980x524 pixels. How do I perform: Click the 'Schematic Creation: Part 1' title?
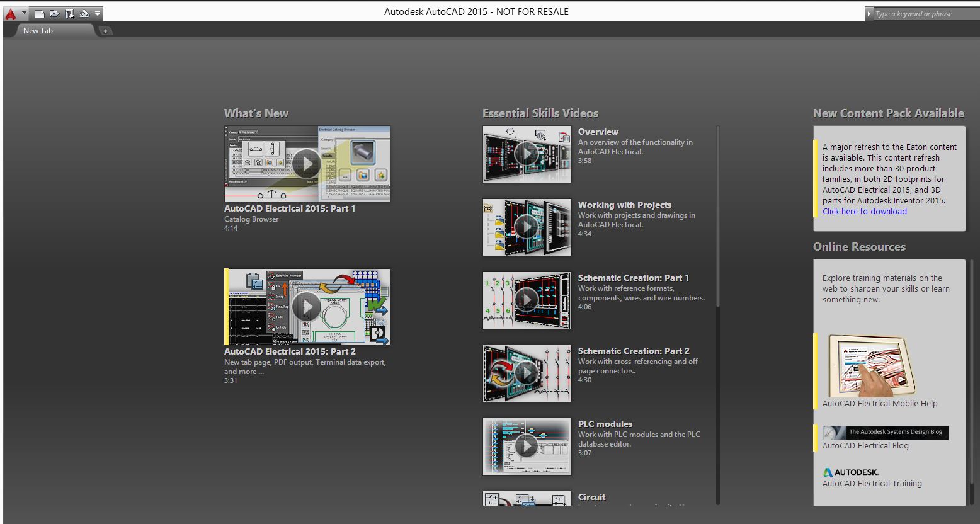point(634,278)
